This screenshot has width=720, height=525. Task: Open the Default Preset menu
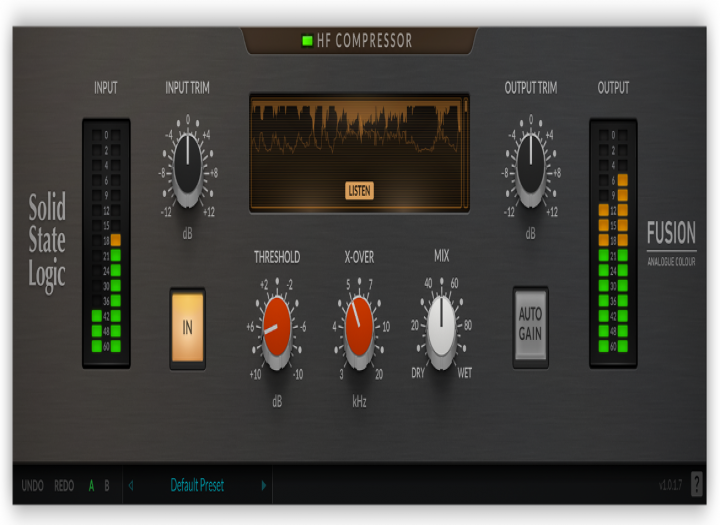[197, 485]
